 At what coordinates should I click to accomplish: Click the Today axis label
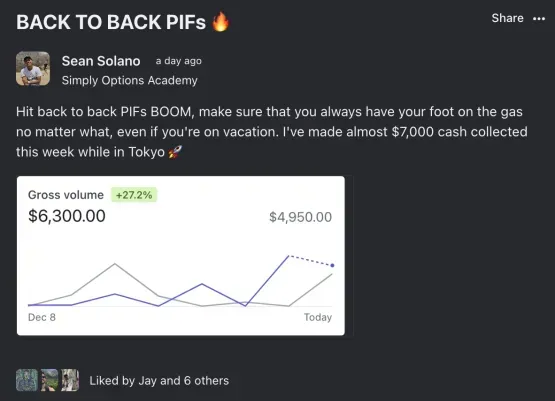click(x=318, y=317)
